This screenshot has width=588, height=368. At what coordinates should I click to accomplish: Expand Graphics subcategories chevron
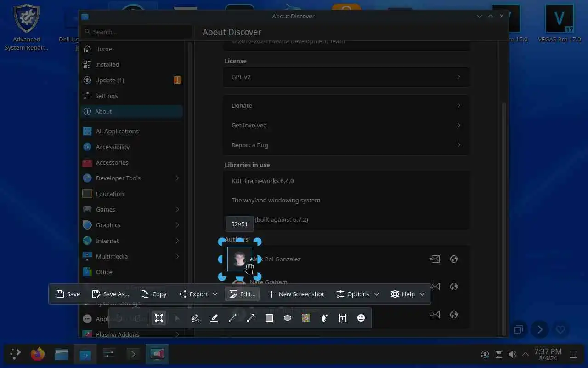(x=177, y=225)
